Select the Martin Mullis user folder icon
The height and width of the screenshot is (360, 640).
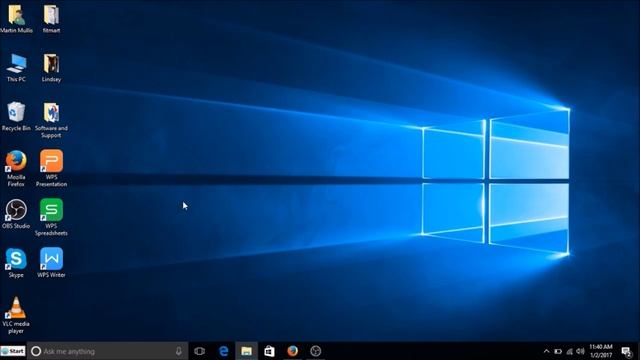[x=16, y=18]
